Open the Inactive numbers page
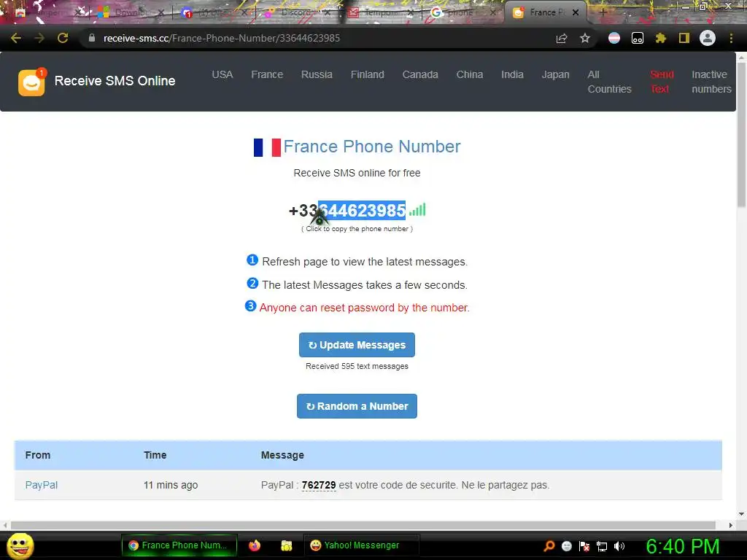The height and width of the screenshot is (560, 747). [x=711, y=82]
